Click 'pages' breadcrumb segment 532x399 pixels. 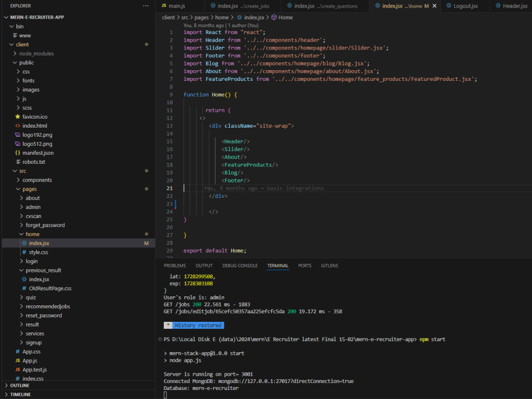202,18
